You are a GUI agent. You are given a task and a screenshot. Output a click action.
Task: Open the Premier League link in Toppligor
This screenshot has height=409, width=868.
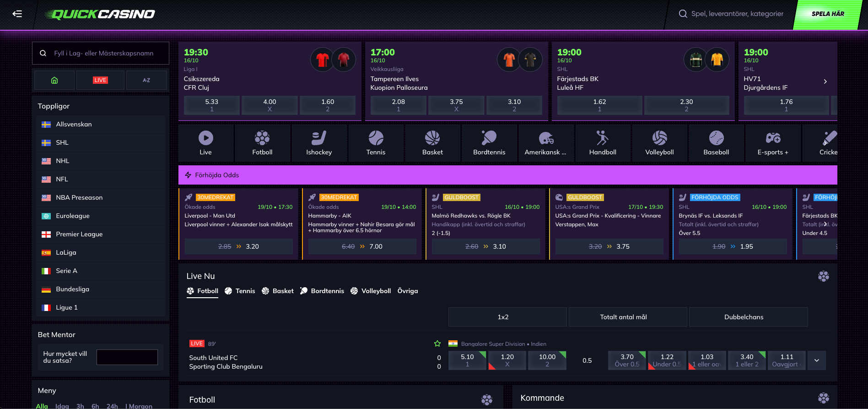pyautogui.click(x=79, y=234)
